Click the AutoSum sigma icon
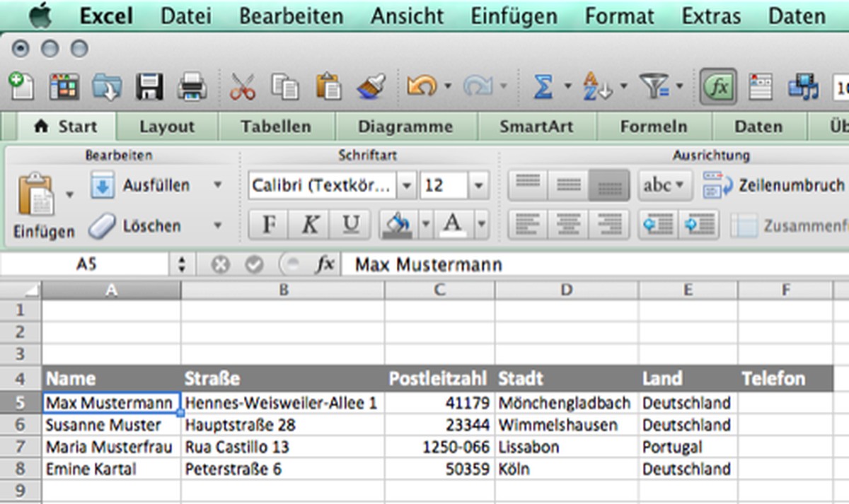Screen dimensions: 849x504 pos(543,87)
